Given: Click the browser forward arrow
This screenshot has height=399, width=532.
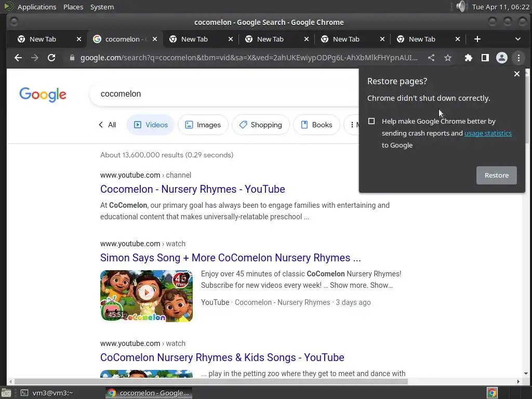Looking at the screenshot, I should (x=35, y=58).
